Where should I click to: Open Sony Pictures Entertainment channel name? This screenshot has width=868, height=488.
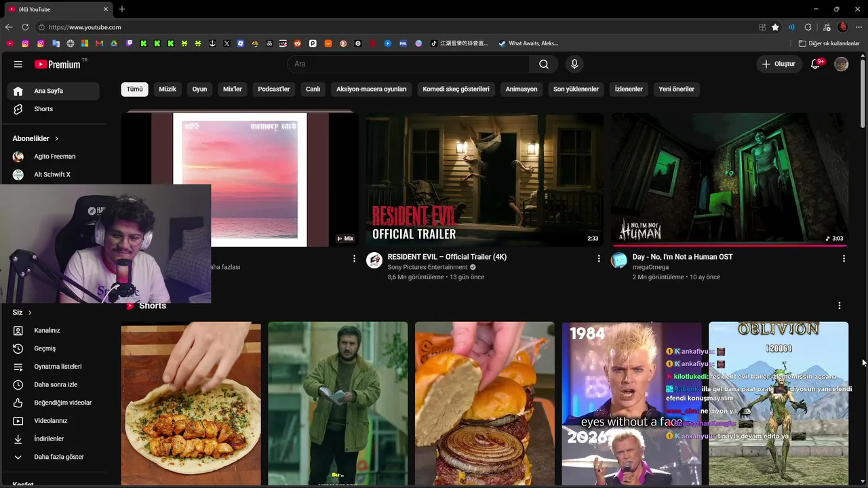(x=427, y=267)
